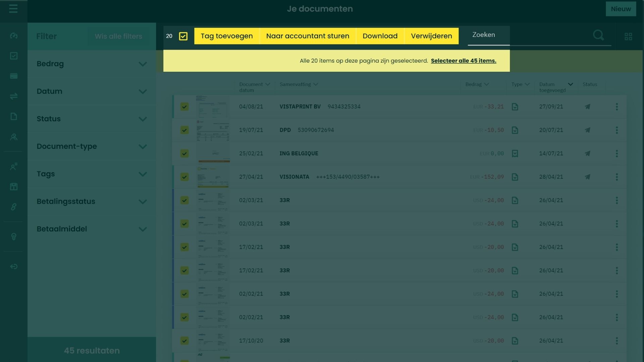The image size is (644, 362).
Task: Open three-dot menu for VISTAPRINT BV row
Action: (616, 107)
